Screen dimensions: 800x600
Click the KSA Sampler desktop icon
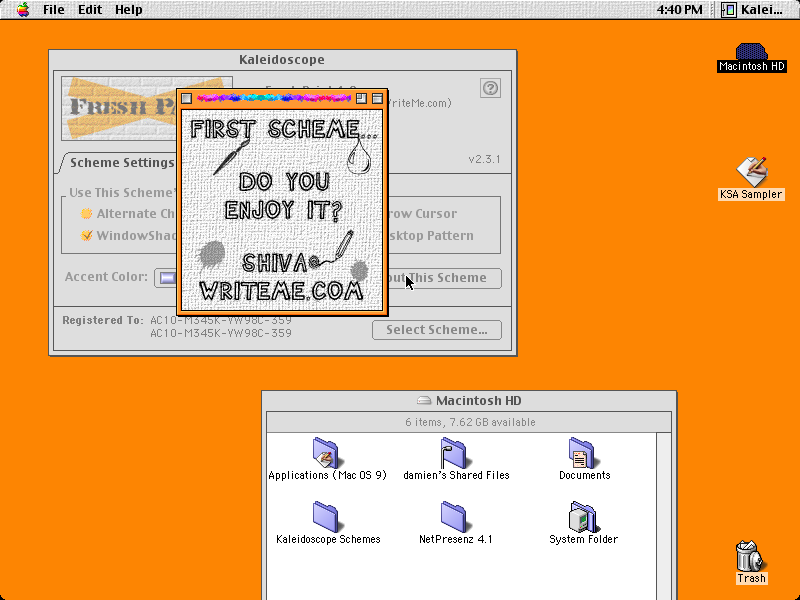coord(752,172)
